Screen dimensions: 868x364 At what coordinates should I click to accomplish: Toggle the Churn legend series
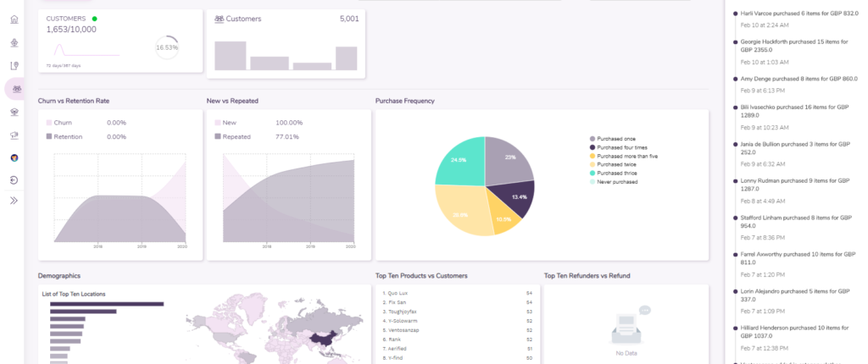(x=64, y=123)
